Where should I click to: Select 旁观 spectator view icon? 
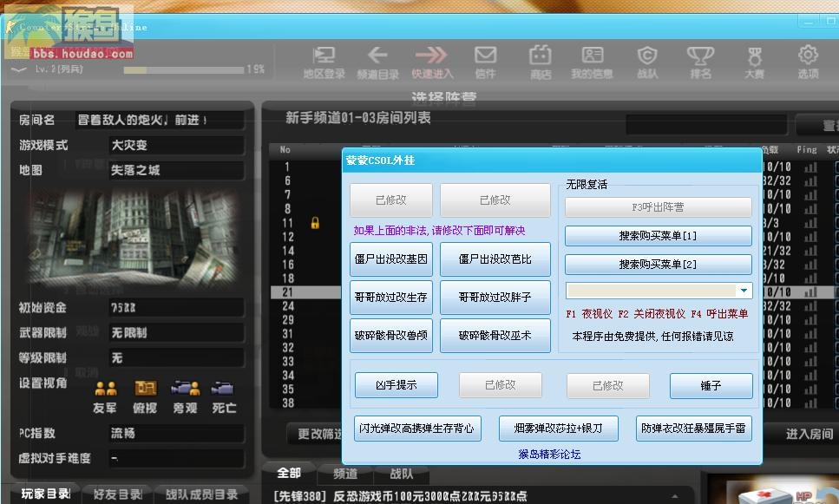click(x=185, y=389)
